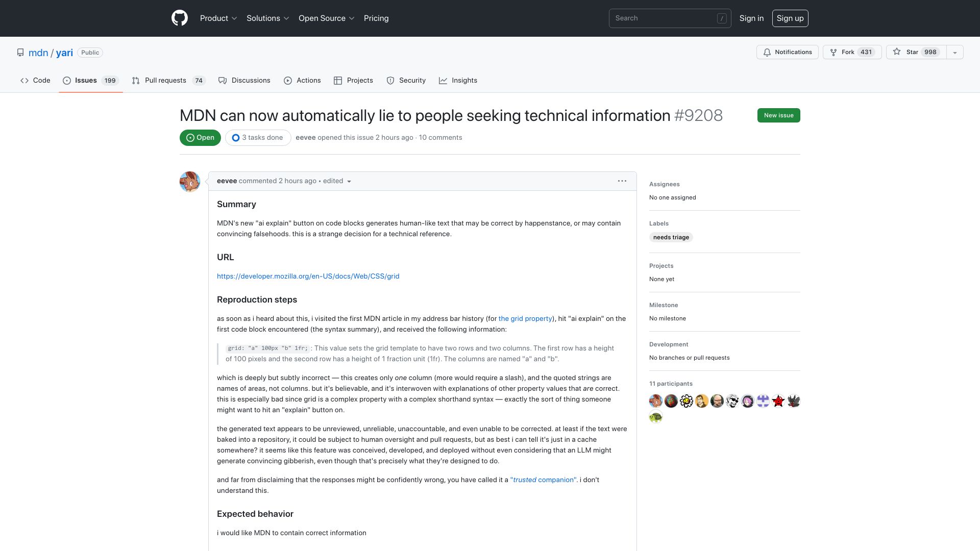Image resolution: width=980 pixels, height=551 pixels.
Task: Click the daisy flower participant avatar
Action: pyautogui.click(x=687, y=401)
